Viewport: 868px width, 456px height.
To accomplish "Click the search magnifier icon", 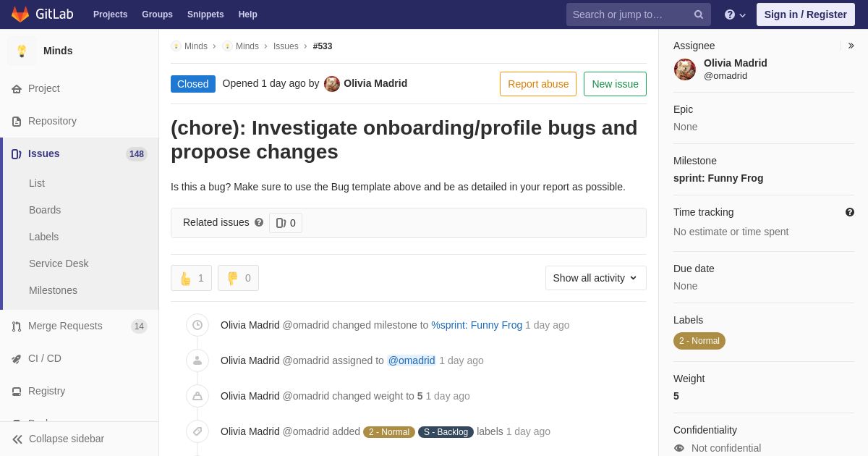I will pos(699,14).
